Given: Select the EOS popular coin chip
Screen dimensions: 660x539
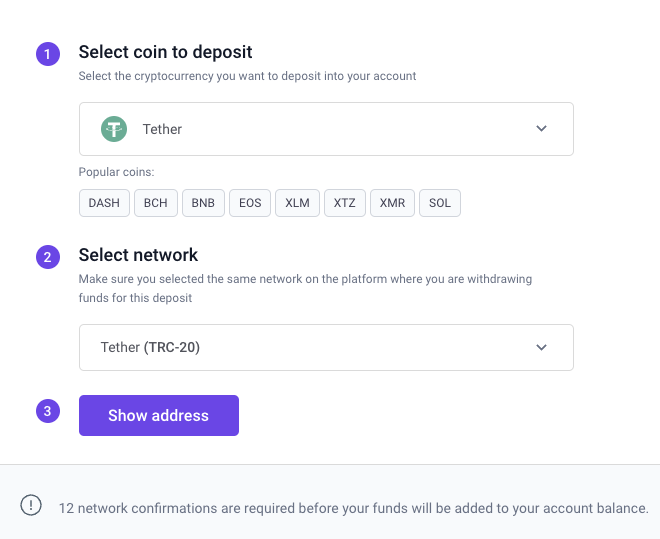Looking at the screenshot, I should point(250,203).
